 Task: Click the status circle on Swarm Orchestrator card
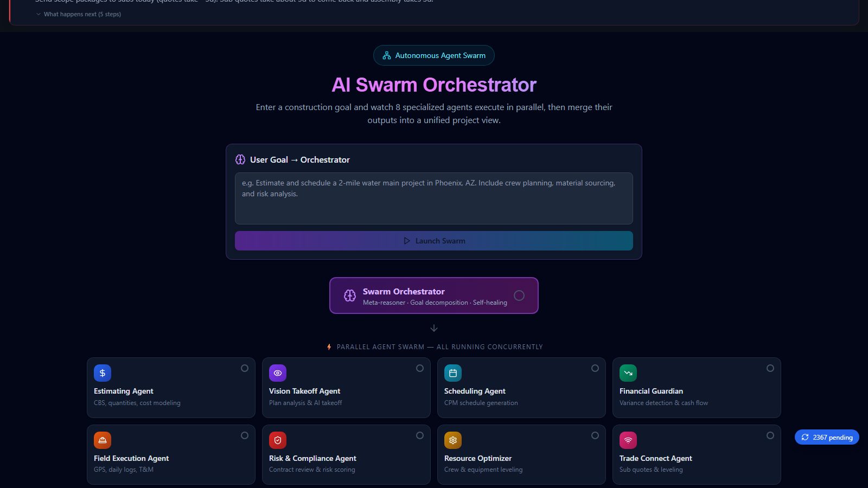[519, 296]
